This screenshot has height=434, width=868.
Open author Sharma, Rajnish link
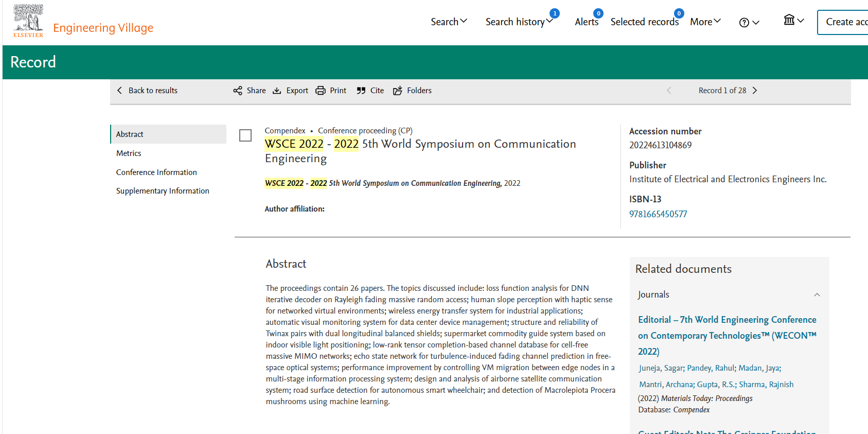pyautogui.click(x=766, y=385)
